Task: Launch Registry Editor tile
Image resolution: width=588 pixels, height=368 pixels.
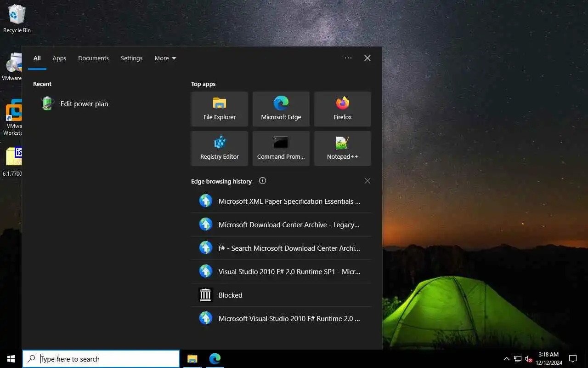Action: coord(220,149)
